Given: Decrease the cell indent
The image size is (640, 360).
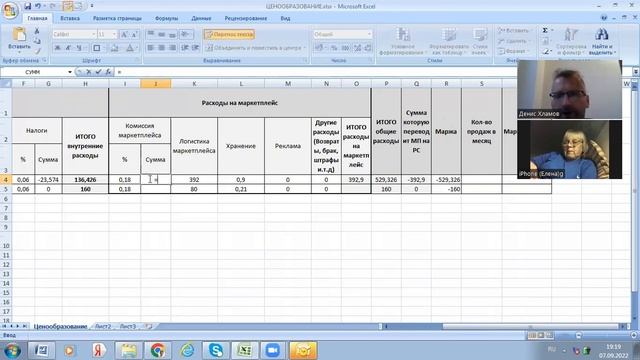Looking at the screenshot, I should click(x=185, y=48).
